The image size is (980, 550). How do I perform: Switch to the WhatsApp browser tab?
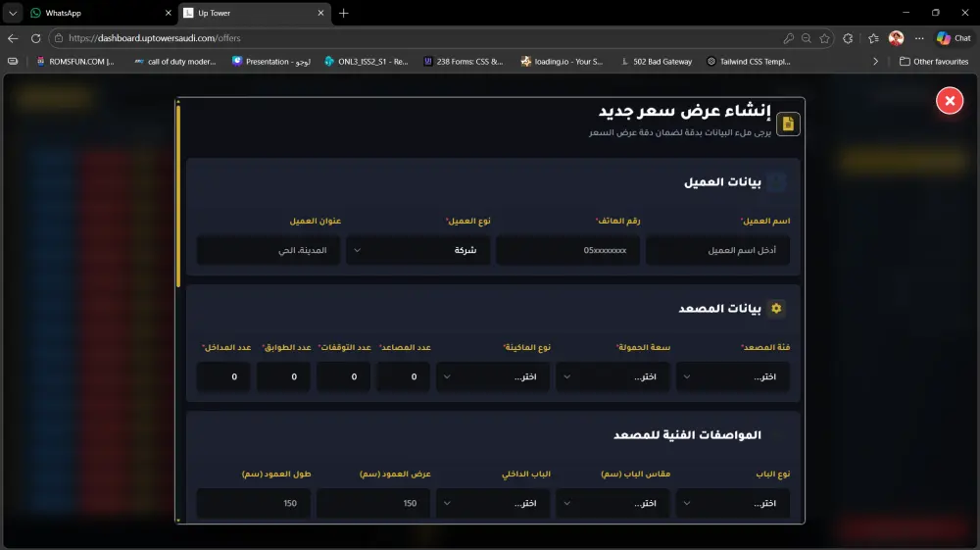point(102,13)
